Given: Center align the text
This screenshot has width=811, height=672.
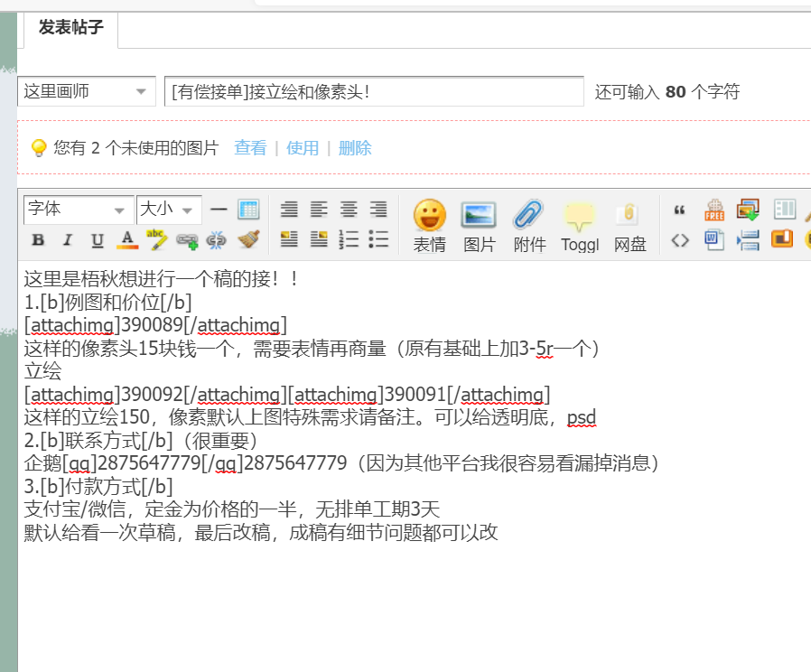Looking at the screenshot, I should pyautogui.click(x=349, y=210).
